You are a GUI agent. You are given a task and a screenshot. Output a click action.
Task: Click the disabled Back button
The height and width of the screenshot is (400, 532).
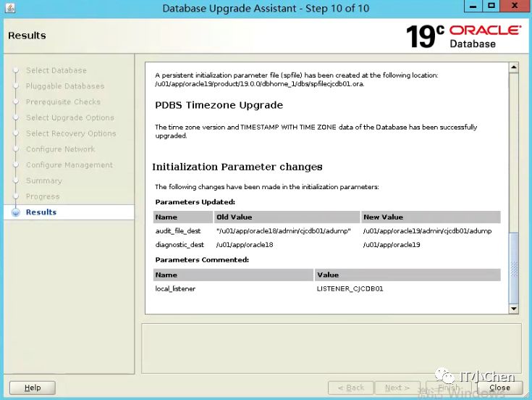tap(351, 388)
